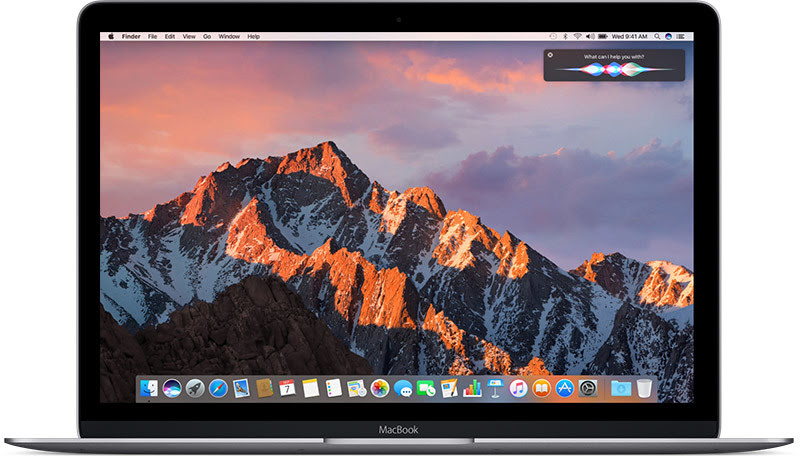The image size is (800, 457).
Task: Open the Wi-Fi status menu
Action: (x=578, y=36)
